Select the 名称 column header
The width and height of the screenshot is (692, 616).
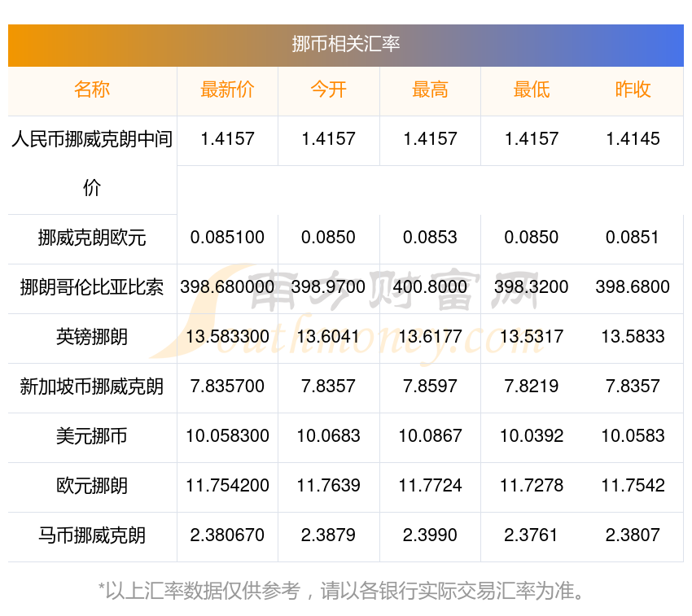coord(92,90)
